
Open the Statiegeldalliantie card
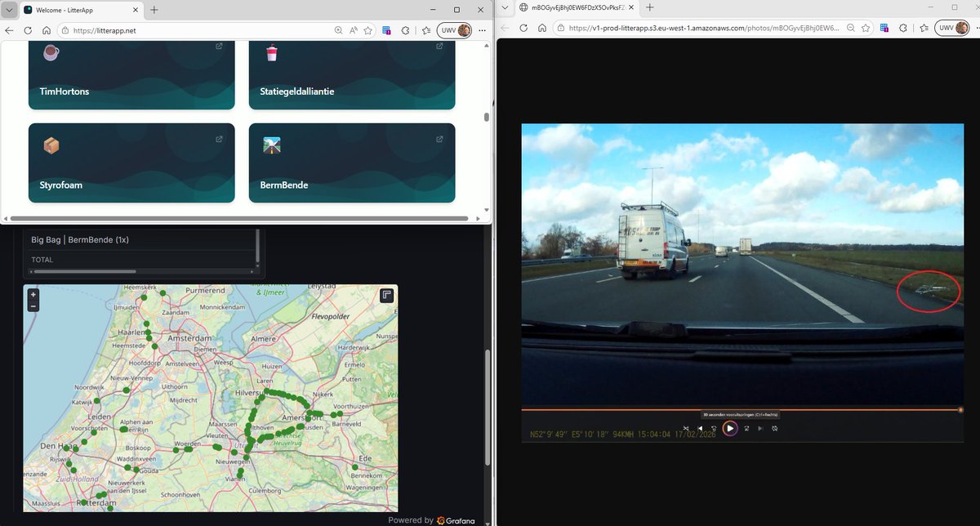pyautogui.click(x=352, y=75)
